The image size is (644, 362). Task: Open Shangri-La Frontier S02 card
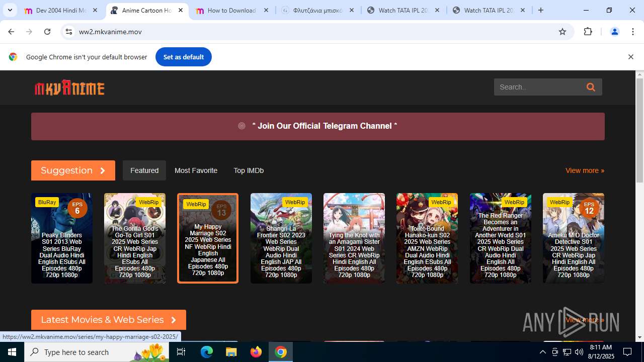coord(281,238)
